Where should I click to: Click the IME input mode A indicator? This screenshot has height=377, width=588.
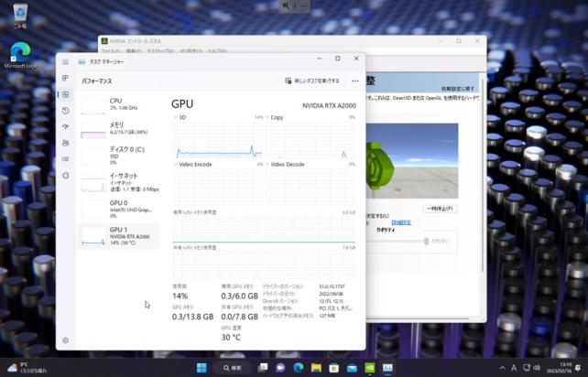(514, 369)
